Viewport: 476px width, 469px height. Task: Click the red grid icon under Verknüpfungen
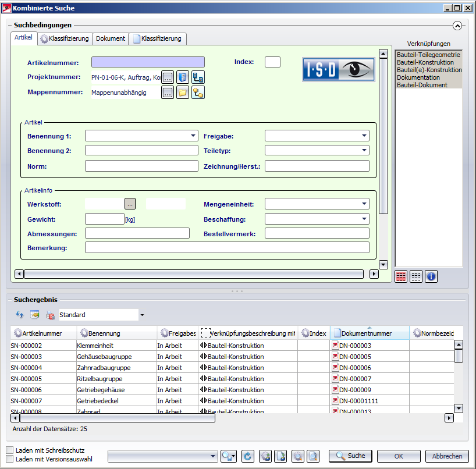pos(400,276)
